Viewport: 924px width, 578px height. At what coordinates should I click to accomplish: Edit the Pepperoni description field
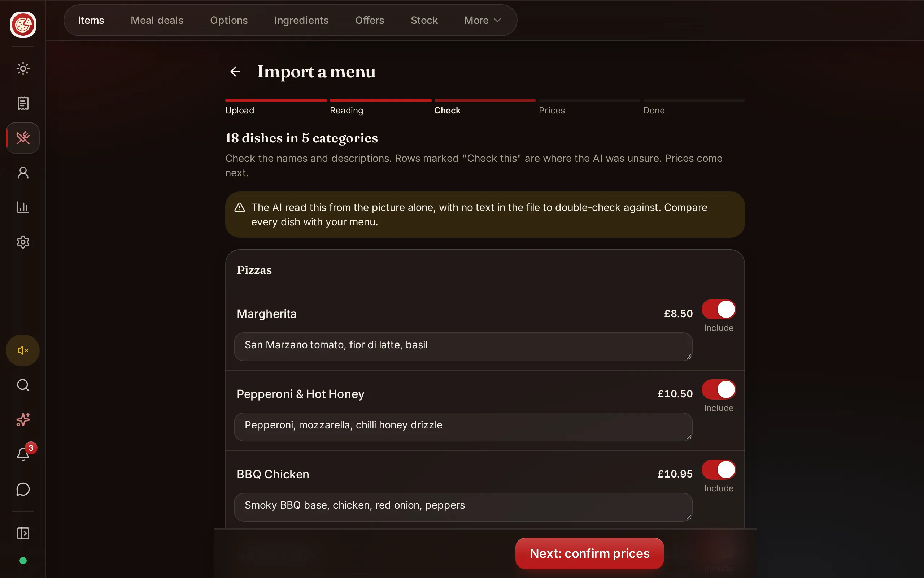[463, 427]
